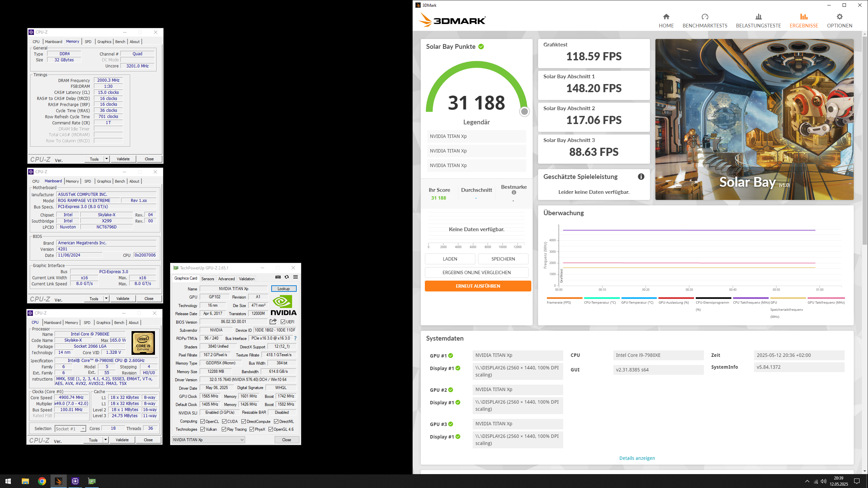This screenshot has height=488, width=868.
Task: Click the Intel Core i9 badge in CPU-Z
Action: tap(143, 343)
